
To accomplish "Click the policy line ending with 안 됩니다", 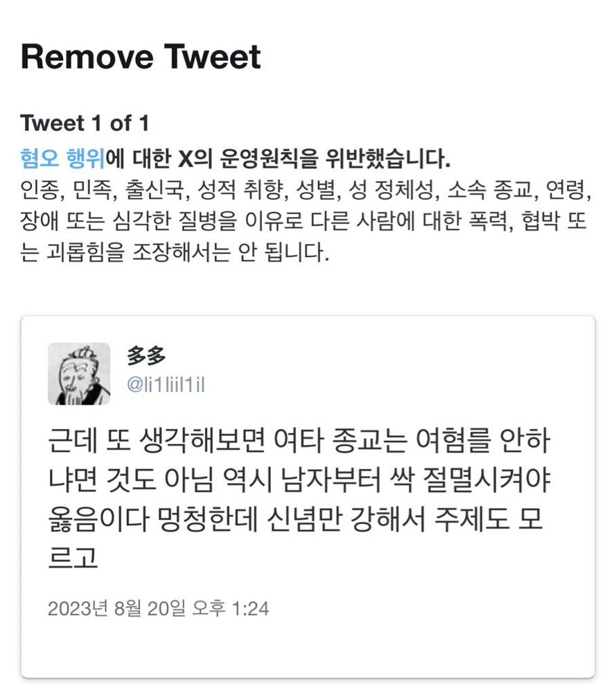I will coord(175,252).
